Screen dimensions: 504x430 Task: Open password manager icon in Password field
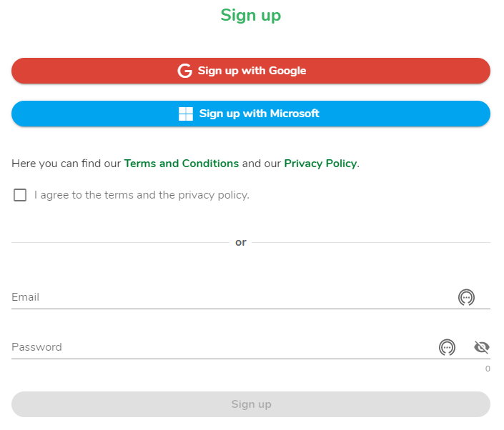447,347
